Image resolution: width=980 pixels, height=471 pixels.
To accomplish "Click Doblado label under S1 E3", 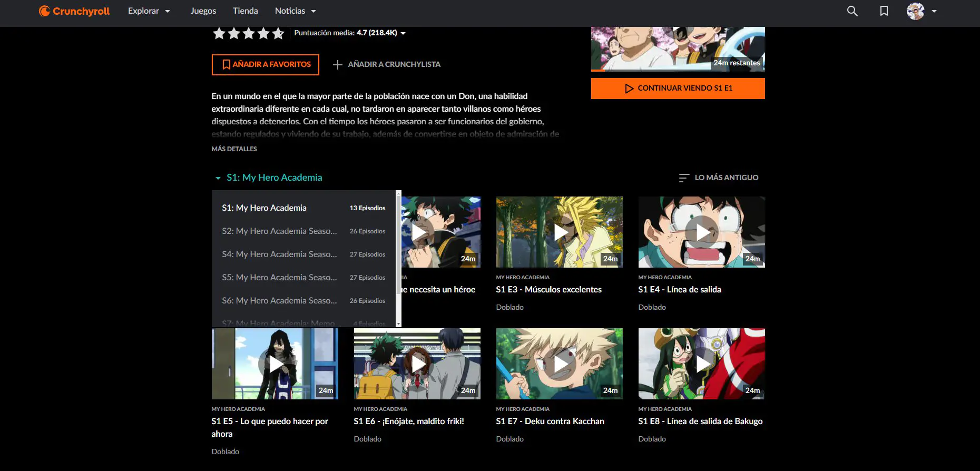I will point(510,307).
